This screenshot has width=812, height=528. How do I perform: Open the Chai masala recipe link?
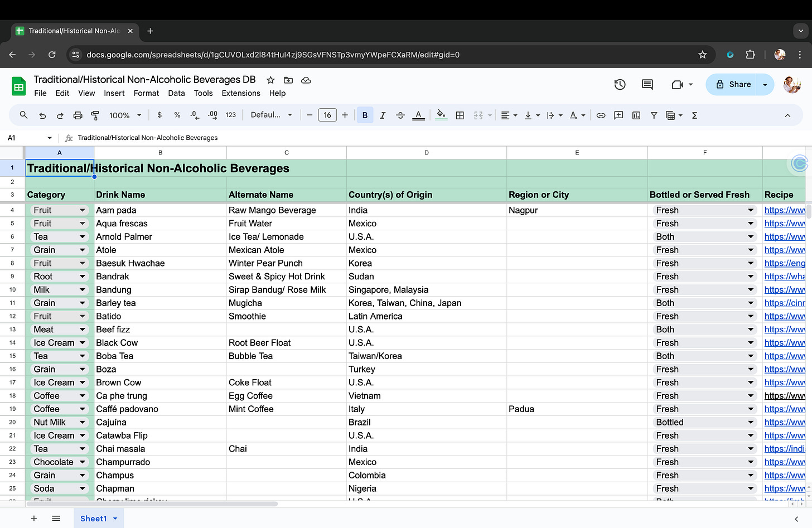[x=785, y=449]
